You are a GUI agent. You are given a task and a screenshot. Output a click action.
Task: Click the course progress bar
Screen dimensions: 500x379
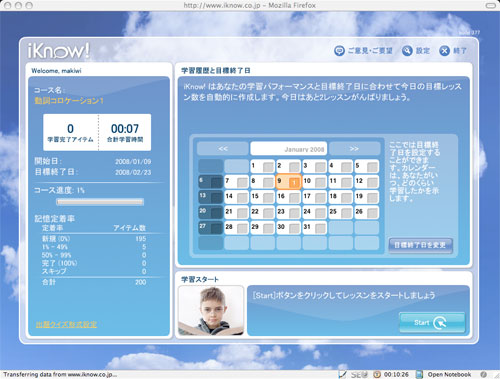click(100, 202)
